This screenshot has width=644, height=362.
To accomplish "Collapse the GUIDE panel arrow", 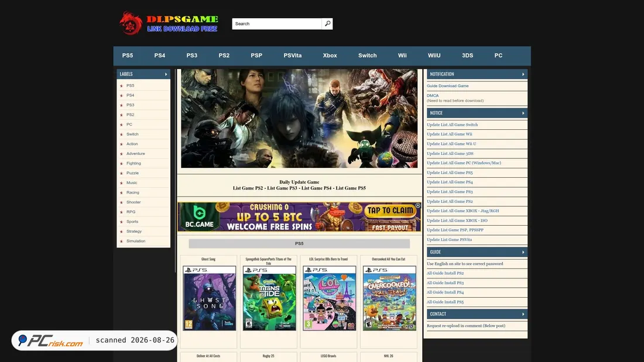I will [x=523, y=252].
